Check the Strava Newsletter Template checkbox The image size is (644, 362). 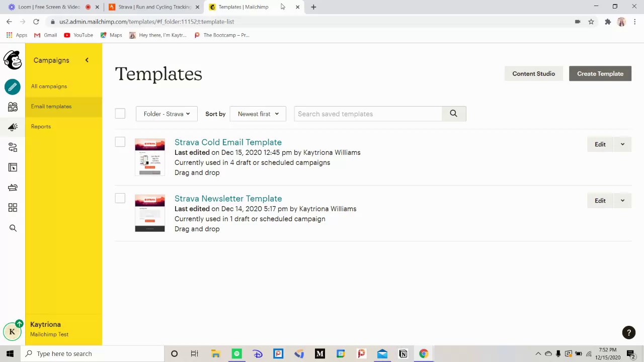120,199
